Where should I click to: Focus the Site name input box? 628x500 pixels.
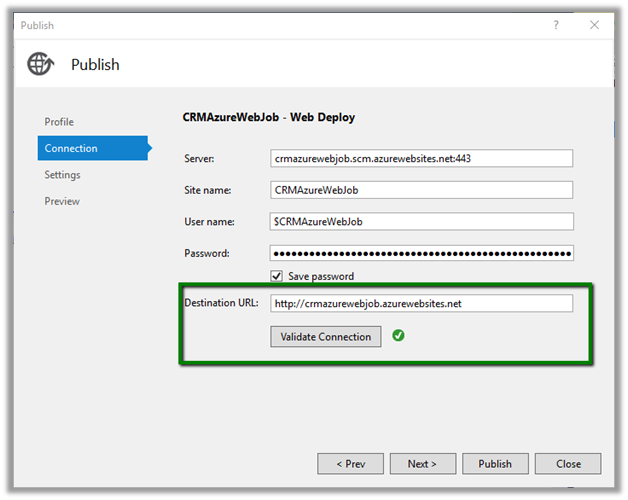click(421, 190)
